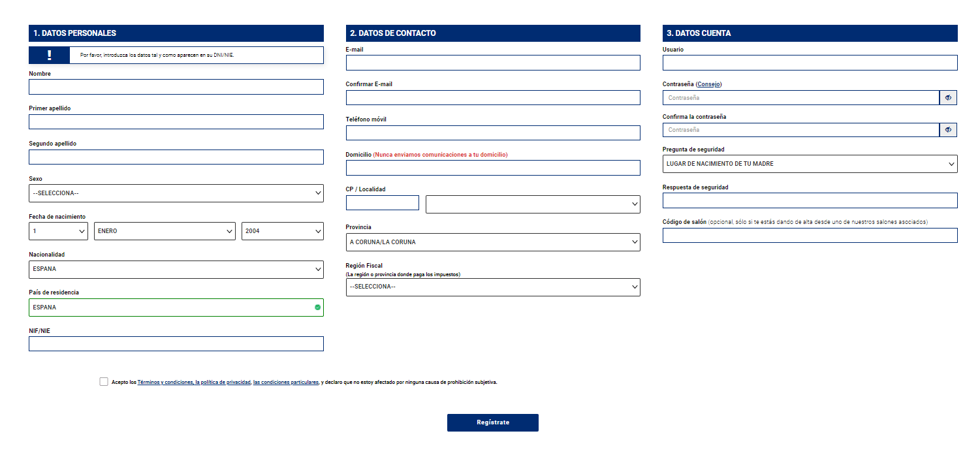This screenshot has width=980, height=474.
Task: Click the Código de salón field
Action: coord(810,236)
